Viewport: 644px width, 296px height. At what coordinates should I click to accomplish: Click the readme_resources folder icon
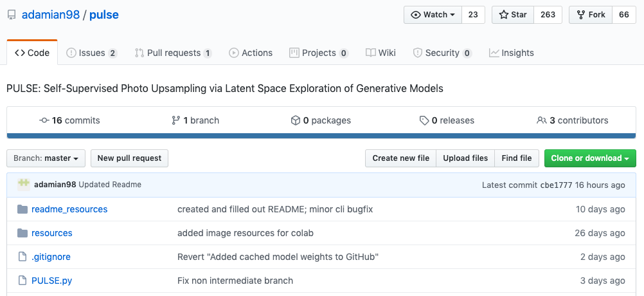[23, 209]
